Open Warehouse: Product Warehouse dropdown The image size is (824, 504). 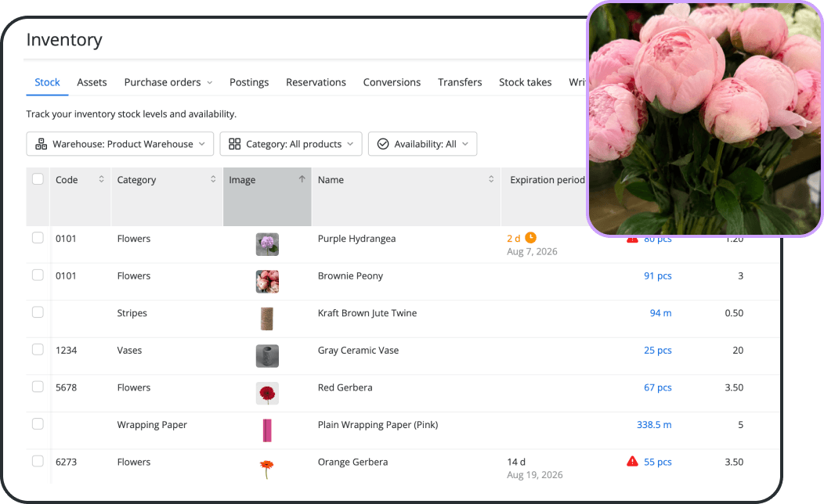[120, 144]
